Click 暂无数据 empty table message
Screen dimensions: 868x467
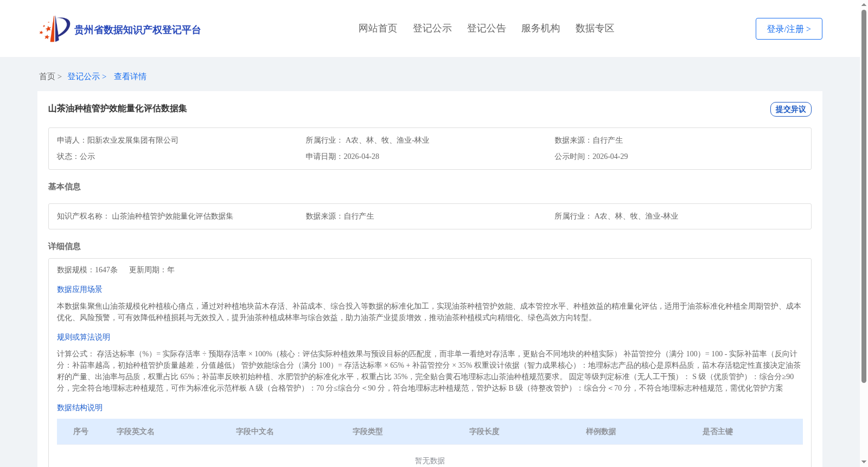click(430, 461)
